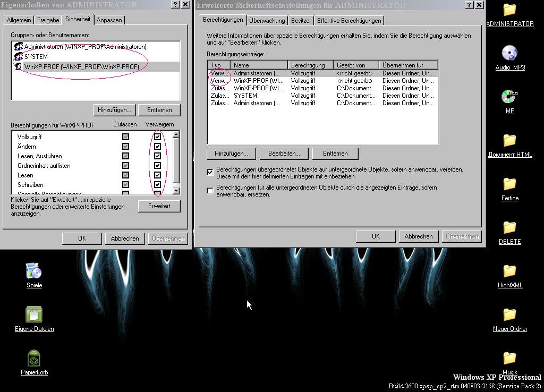544x392 pixels.
Task: Select the Berechtigungen tab
Action: click(x=223, y=20)
